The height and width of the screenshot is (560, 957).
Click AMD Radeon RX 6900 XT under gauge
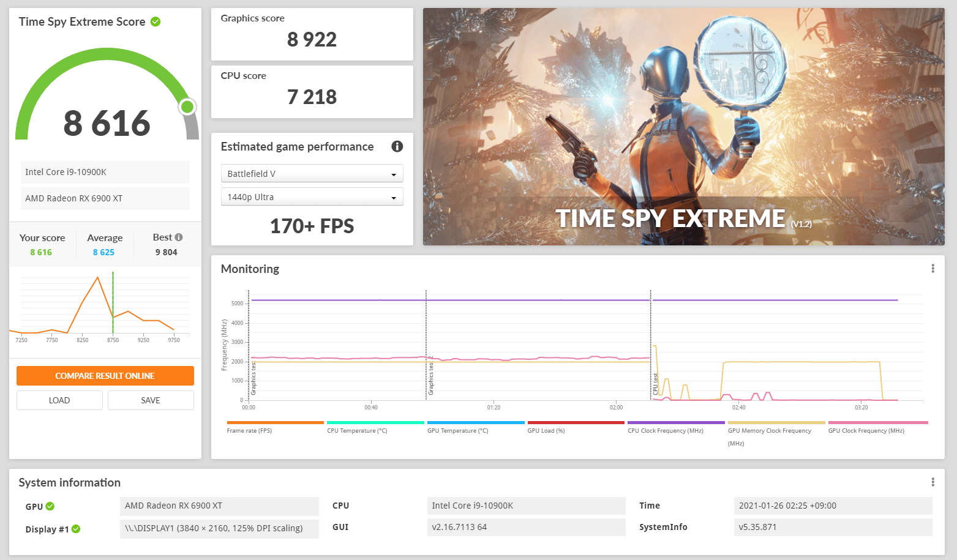coord(105,198)
